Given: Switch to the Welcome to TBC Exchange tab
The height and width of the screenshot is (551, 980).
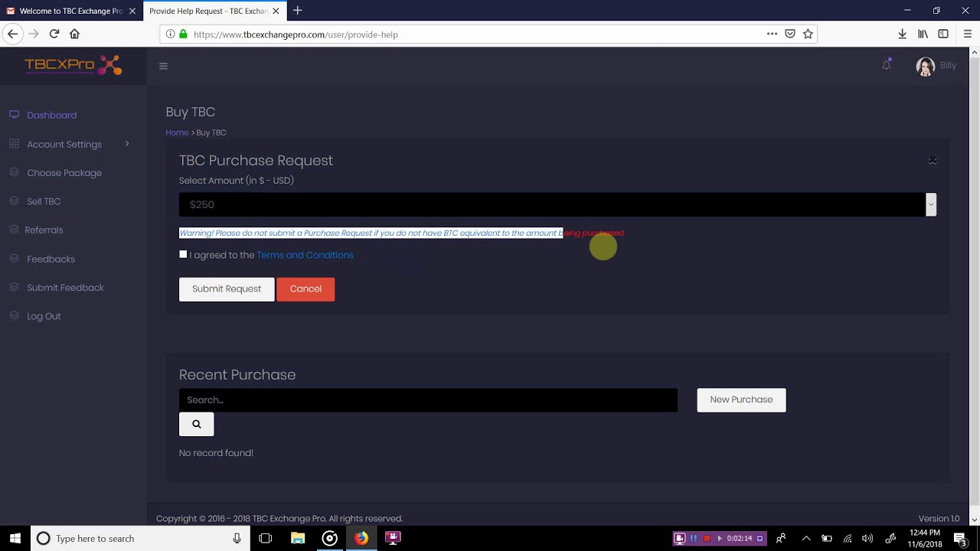Looking at the screenshot, I should point(70,11).
